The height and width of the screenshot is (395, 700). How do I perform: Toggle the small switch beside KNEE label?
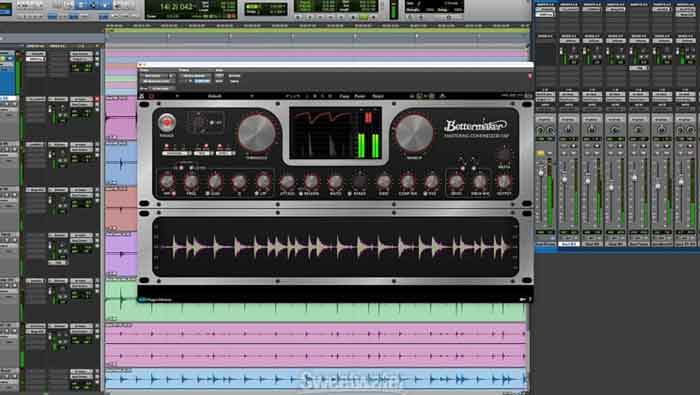pyautogui.click(x=350, y=194)
